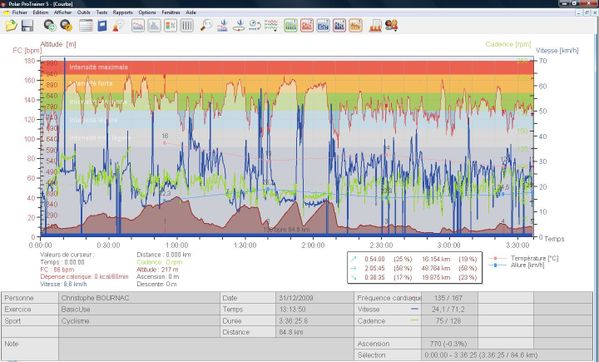Click the download arrow with ring icon
Viewport: 599px width, 362px height.
click(239, 26)
